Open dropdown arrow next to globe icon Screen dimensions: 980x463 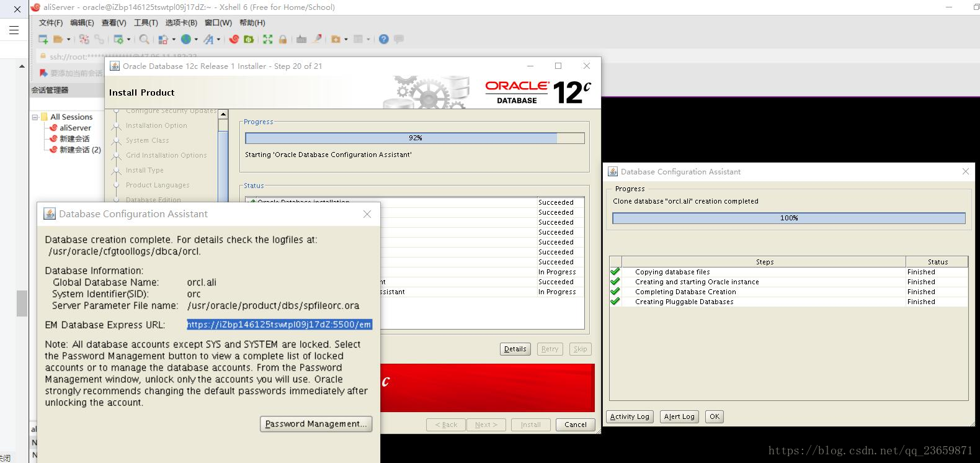[x=196, y=39]
